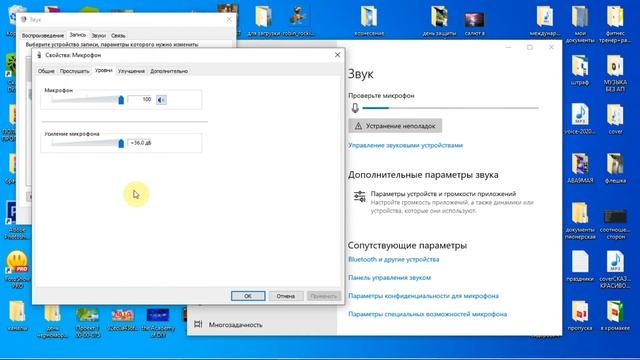
Task: Click the Отмена button
Action: click(x=286, y=296)
